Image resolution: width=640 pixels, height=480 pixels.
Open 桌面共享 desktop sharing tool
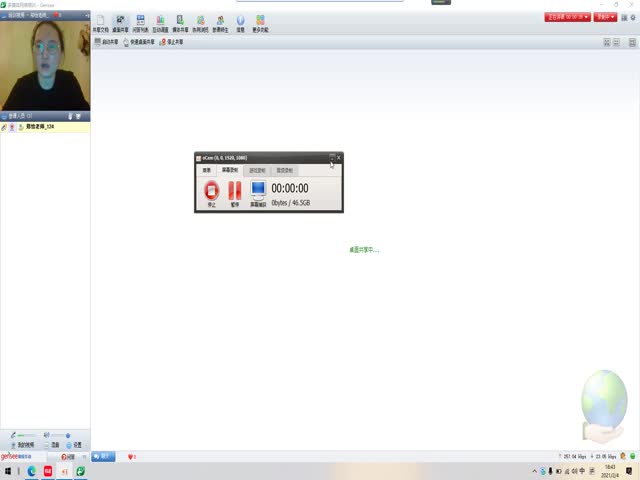coord(120,22)
